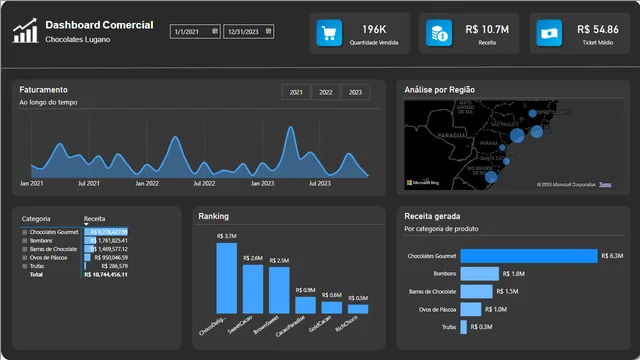Select the Chocolates Gourmet horizontal bar
640x360 pixels.
529,256
